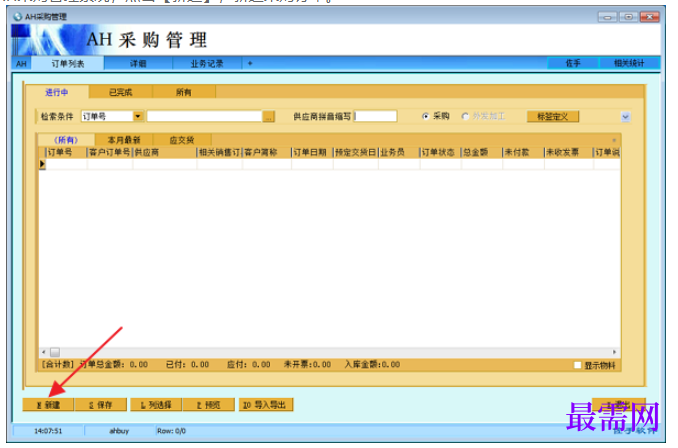
Task: Click the horizontal scrollbar thumb
Action: [54, 352]
